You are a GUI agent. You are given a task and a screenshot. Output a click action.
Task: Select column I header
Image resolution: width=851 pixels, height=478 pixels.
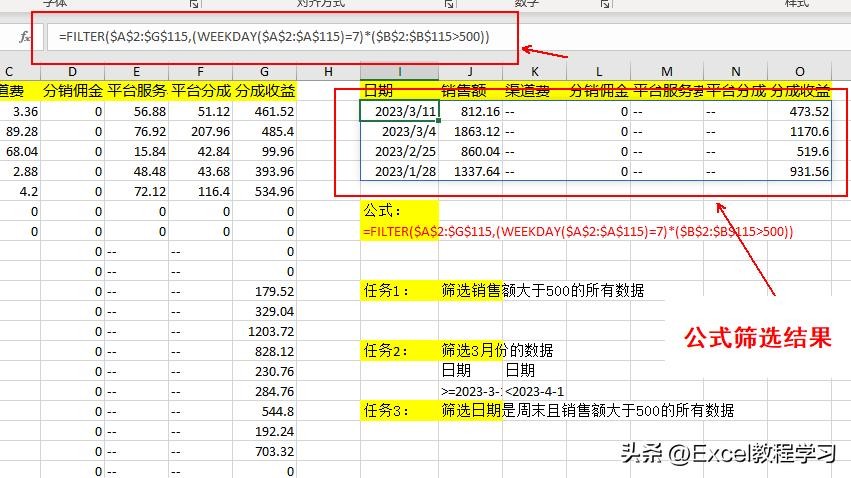coord(399,71)
